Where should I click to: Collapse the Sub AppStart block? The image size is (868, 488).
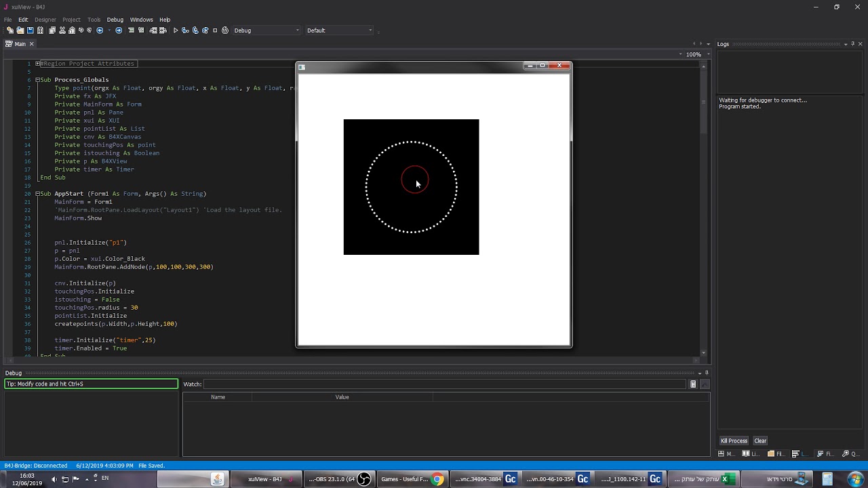click(x=37, y=194)
